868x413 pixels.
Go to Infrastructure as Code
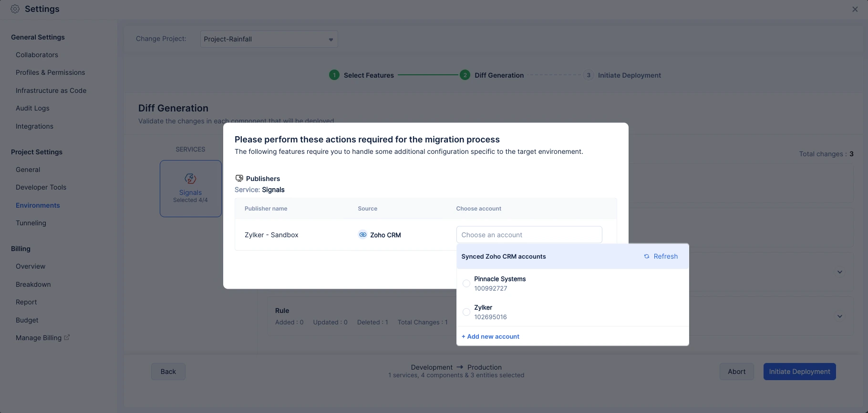pos(51,91)
